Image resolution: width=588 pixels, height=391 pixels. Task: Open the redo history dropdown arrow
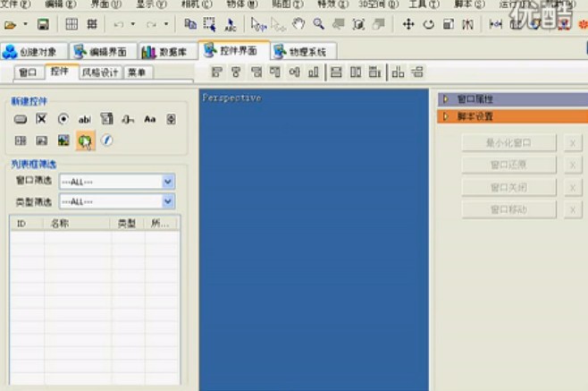click(165, 24)
